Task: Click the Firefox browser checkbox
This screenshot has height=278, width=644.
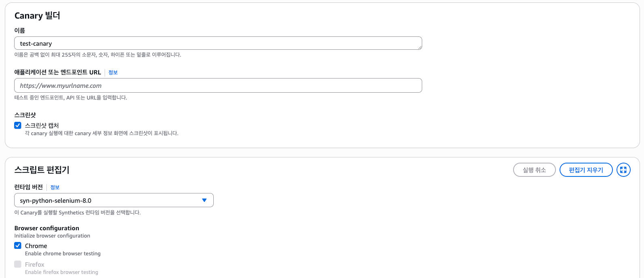Action: coord(18,264)
